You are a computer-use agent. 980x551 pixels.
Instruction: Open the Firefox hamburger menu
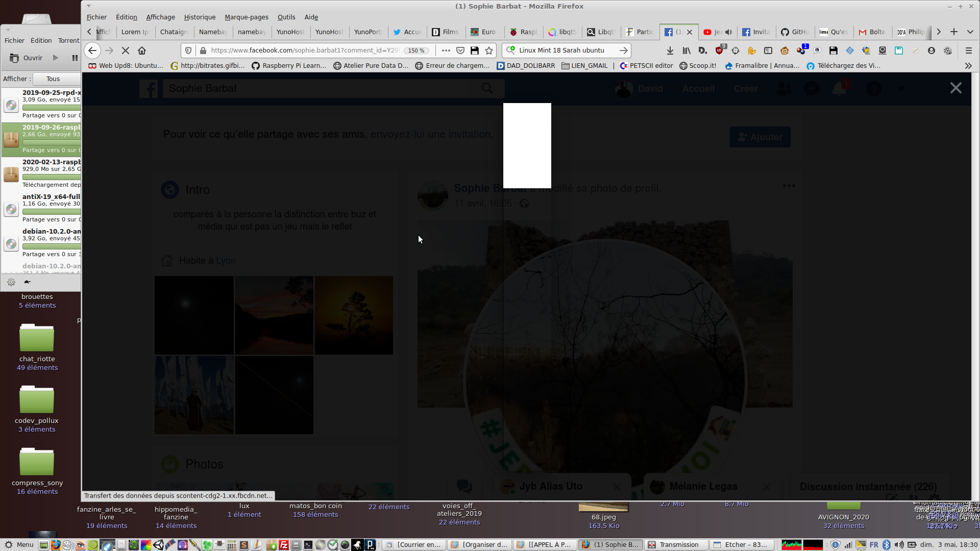(x=968, y=51)
